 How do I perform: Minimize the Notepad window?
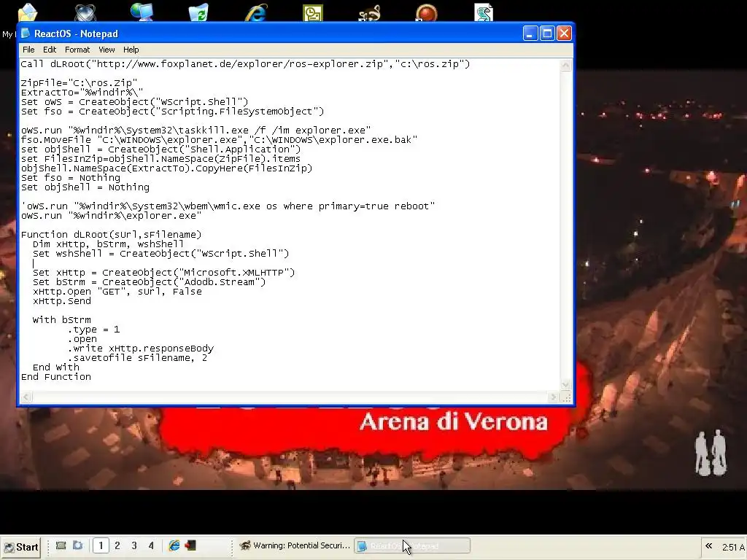(x=530, y=34)
